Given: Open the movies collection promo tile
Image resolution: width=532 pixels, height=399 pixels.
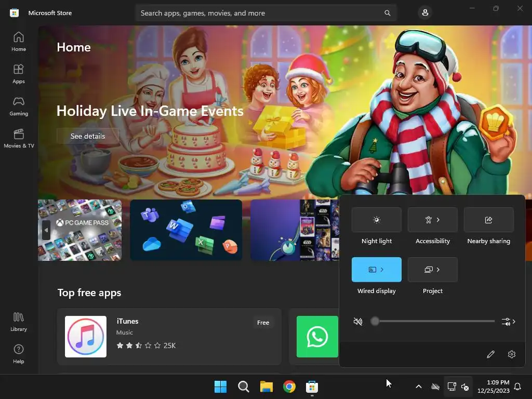Looking at the screenshot, I should [295, 230].
